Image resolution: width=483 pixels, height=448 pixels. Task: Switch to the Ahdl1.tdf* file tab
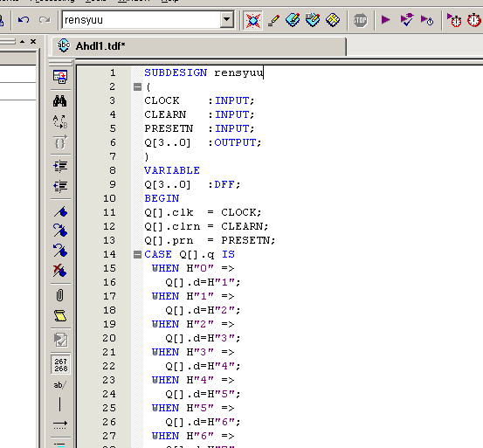(x=198, y=46)
